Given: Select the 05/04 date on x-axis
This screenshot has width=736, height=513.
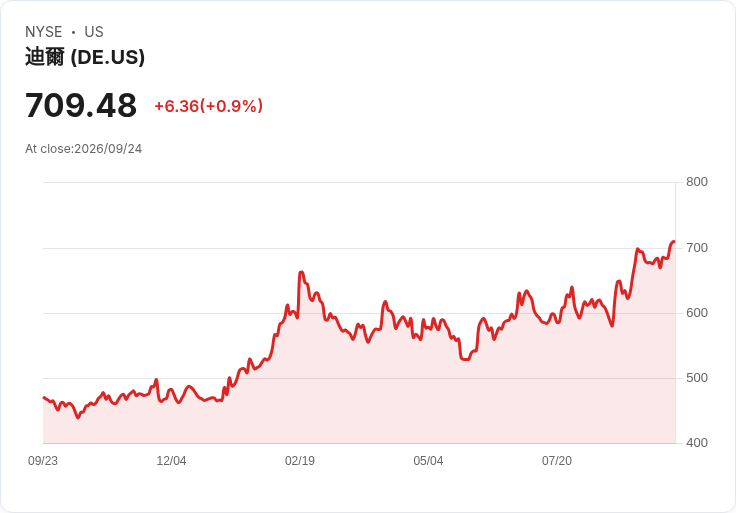Looking at the screenshot, I should (x=428, y=461).
